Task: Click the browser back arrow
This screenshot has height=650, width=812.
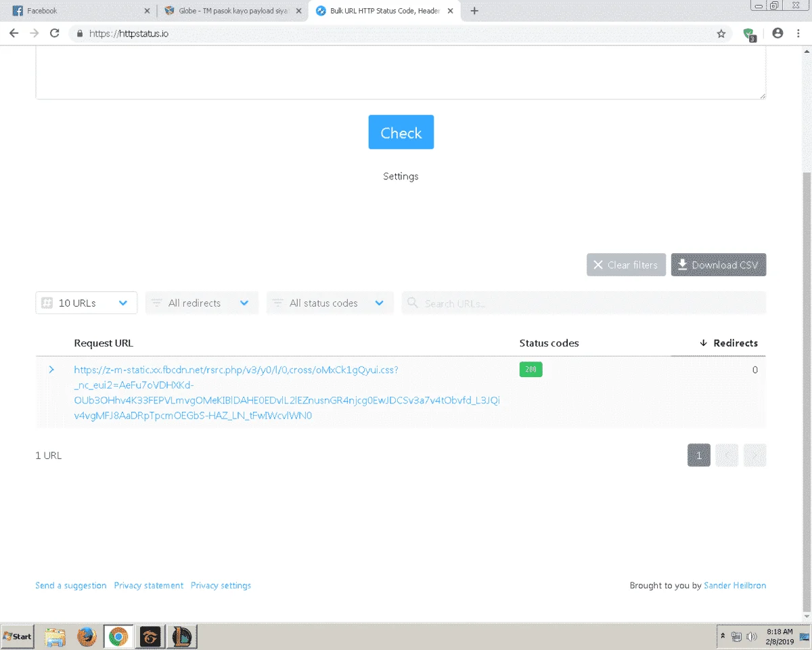Action: point(14,33)
